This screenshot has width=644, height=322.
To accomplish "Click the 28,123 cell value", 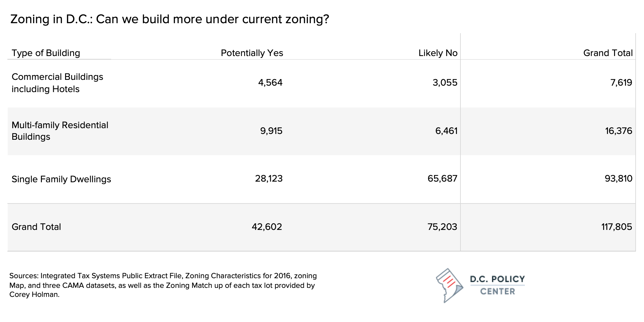I will (269, 178).
